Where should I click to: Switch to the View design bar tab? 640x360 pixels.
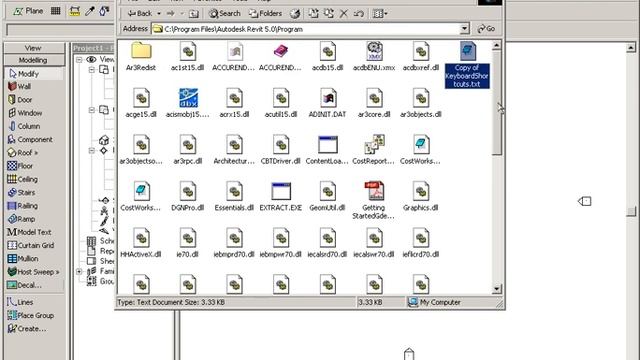coord(34,48)
